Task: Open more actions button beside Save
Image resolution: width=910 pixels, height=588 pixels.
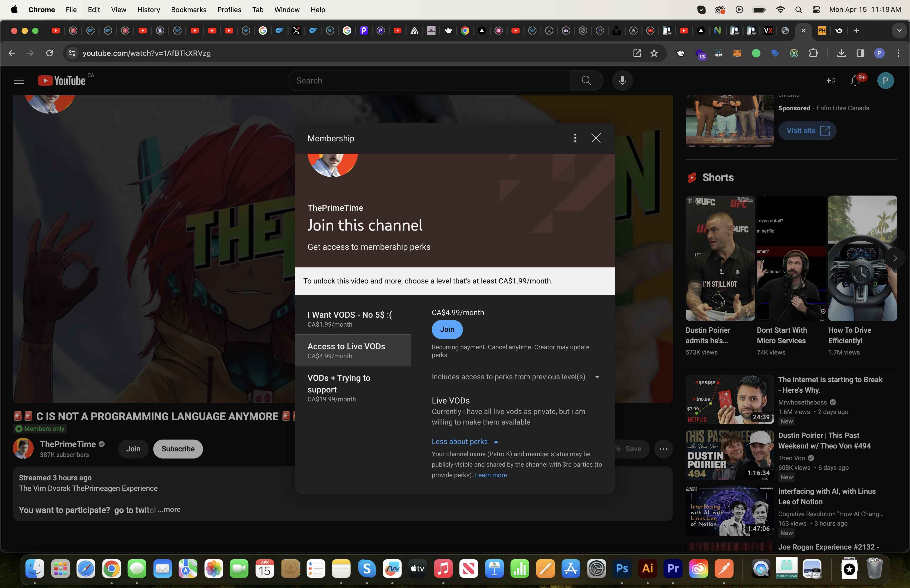Action: coord(663,449)
